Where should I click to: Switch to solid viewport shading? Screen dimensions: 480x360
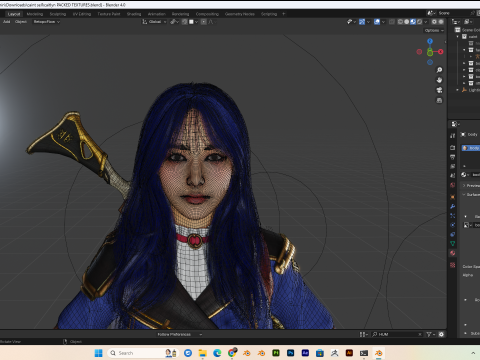click(407, 22)
